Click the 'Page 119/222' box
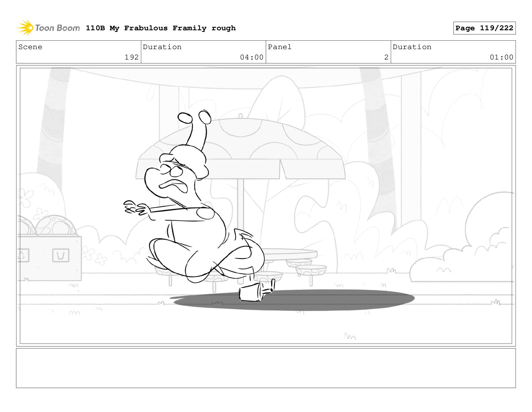Screen dimensions: 532x412 pos(484,28)
